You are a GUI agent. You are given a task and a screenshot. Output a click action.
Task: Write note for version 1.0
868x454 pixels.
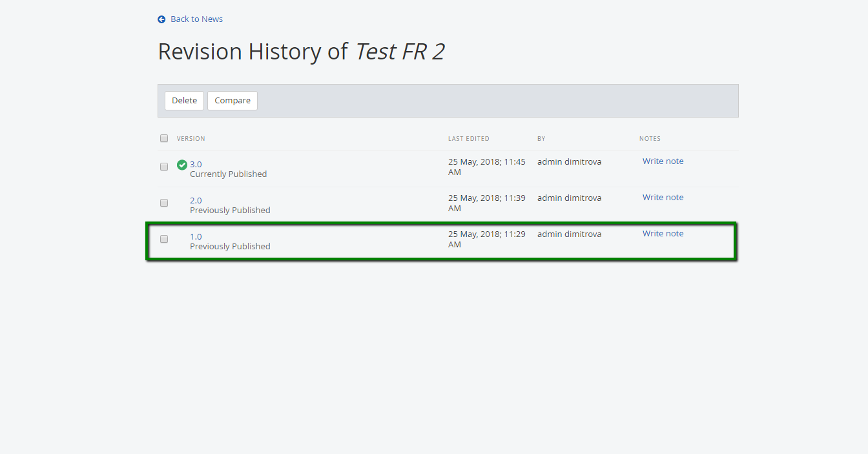(663, 234)
